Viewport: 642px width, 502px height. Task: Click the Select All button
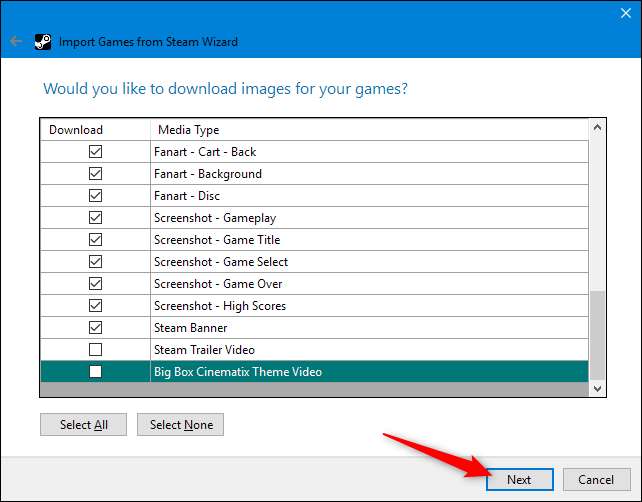coord(84,425)
